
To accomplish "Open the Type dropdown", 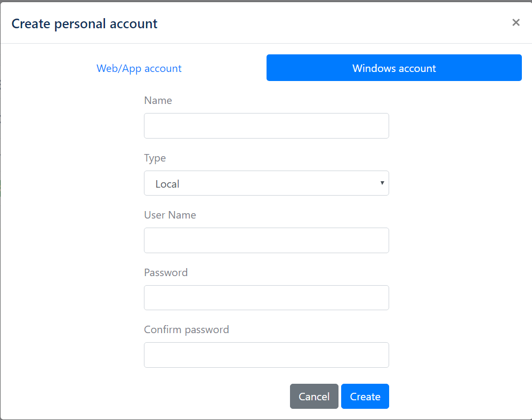I will point(267,183).
